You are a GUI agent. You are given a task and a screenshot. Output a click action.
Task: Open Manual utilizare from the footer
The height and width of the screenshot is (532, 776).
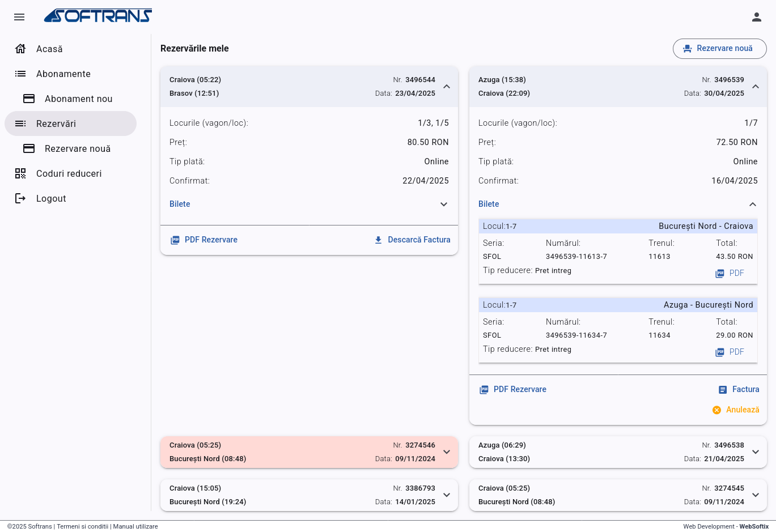point(136,526)
